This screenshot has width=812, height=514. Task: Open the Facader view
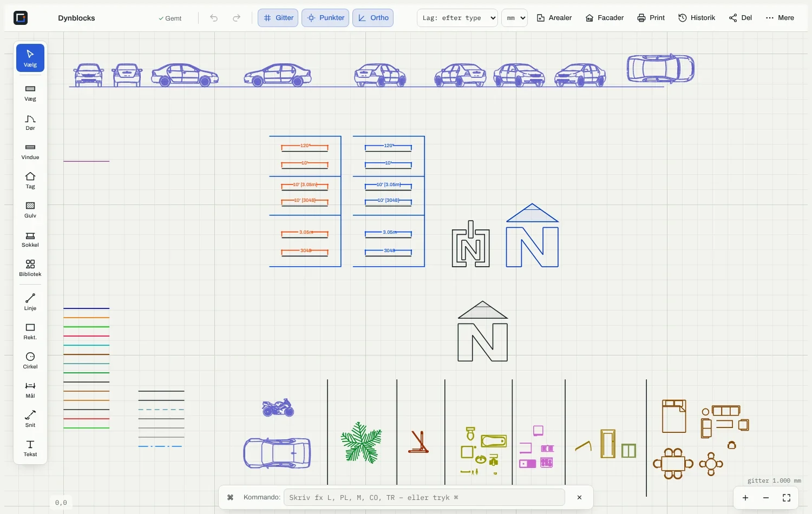[x=605, y=18]
